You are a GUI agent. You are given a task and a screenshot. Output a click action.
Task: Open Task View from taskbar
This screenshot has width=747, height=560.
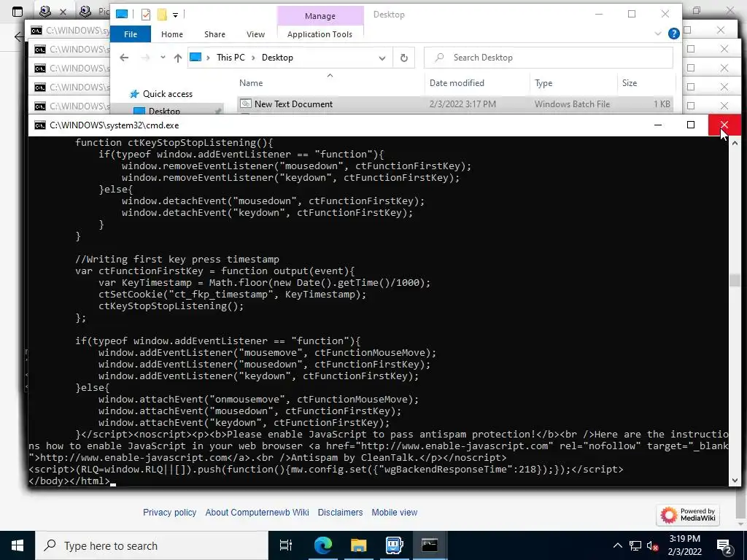point(286,545)
